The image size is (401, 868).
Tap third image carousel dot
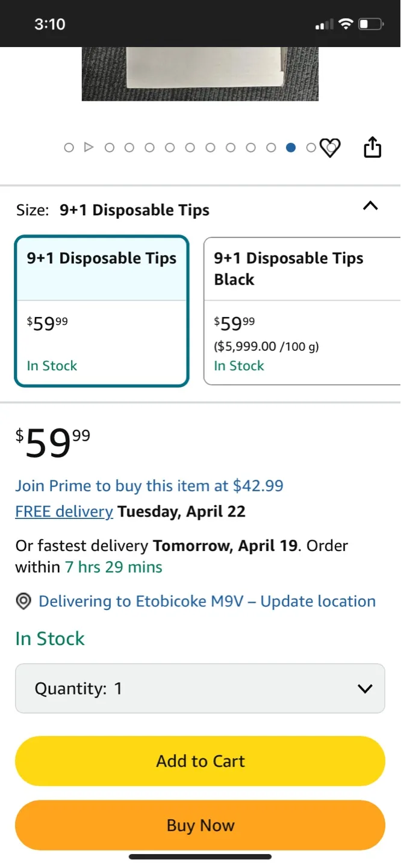point(110,148)
